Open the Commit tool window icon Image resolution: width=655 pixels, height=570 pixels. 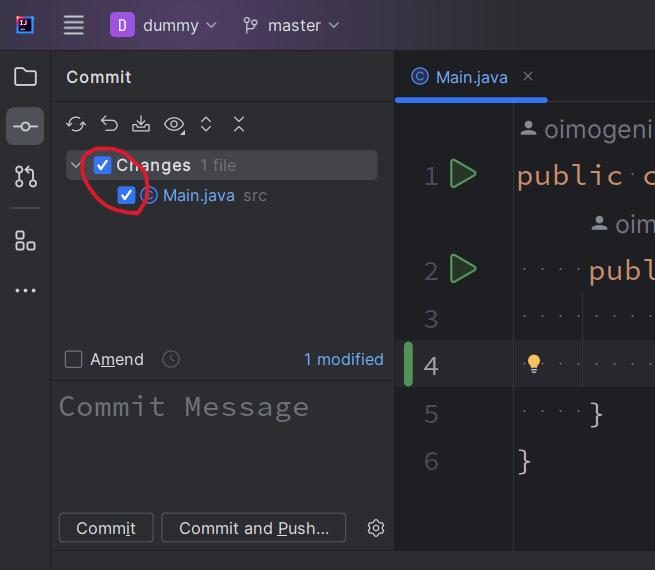(x=25, y=127)
